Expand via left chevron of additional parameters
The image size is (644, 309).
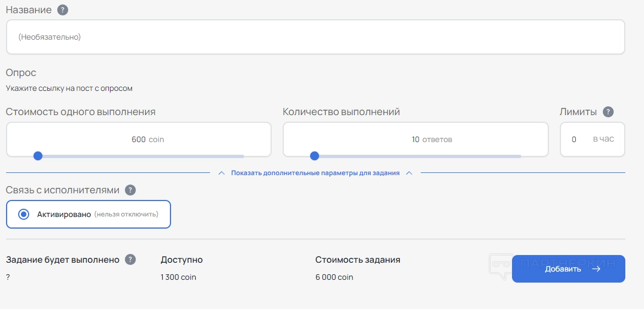222,173
